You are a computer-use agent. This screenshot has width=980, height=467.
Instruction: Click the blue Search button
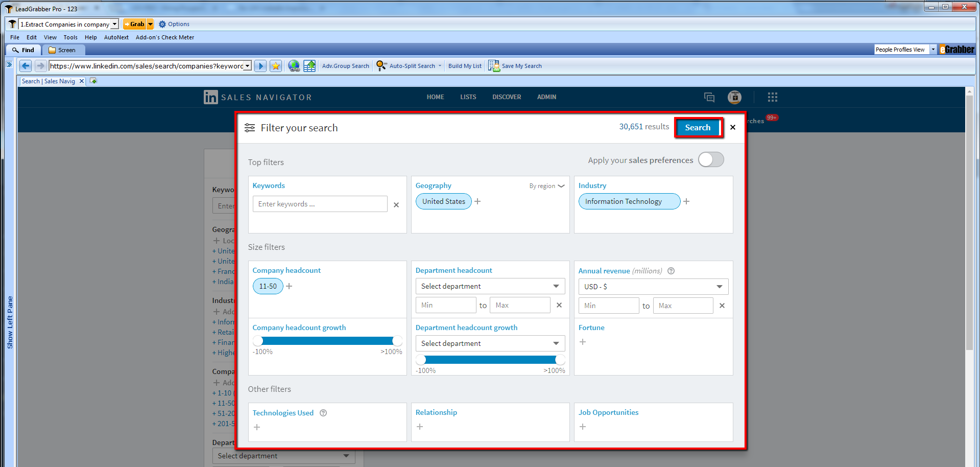(x=698, y=128)
